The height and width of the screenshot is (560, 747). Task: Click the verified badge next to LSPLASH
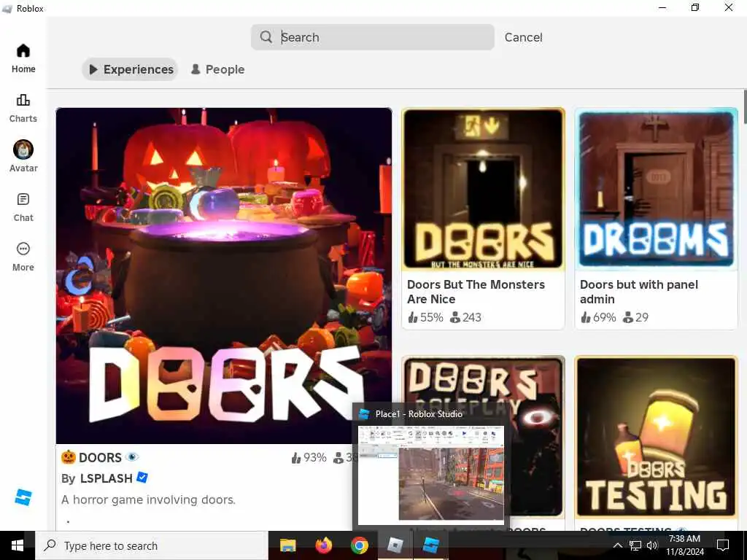tap(142, 477)
